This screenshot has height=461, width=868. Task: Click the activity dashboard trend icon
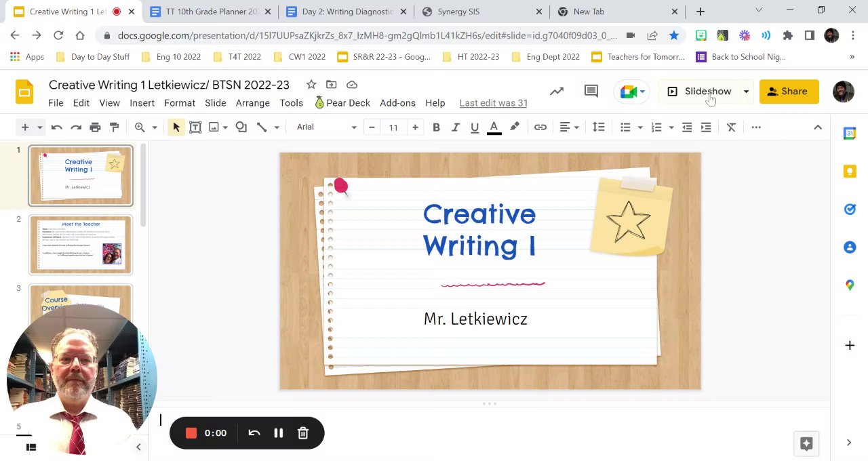pos(557,92)
